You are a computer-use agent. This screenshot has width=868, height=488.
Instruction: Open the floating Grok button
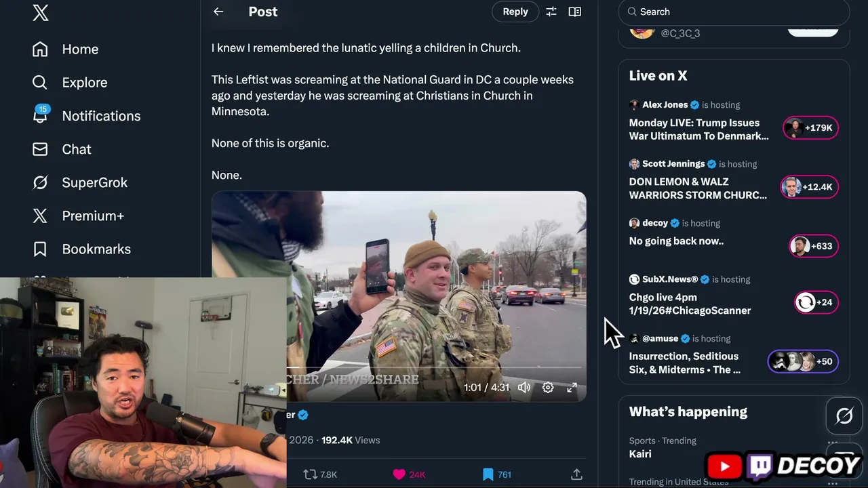point(844,415)
